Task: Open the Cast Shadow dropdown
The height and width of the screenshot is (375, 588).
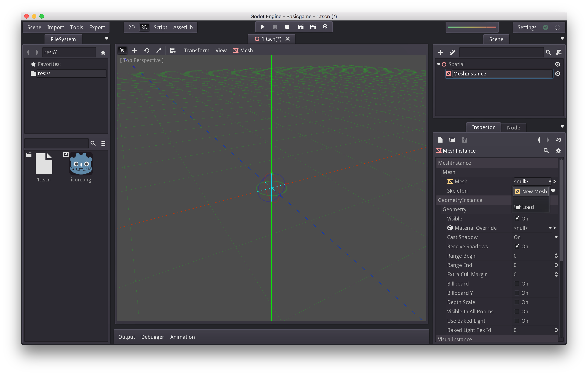Action: click(x=556, y=237)
